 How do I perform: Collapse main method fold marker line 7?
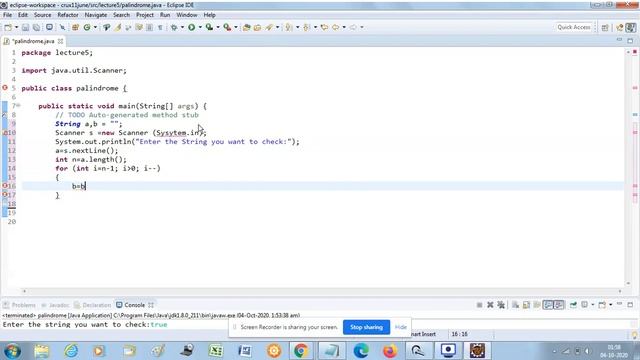pyautogui.click(x=18, y=106)
